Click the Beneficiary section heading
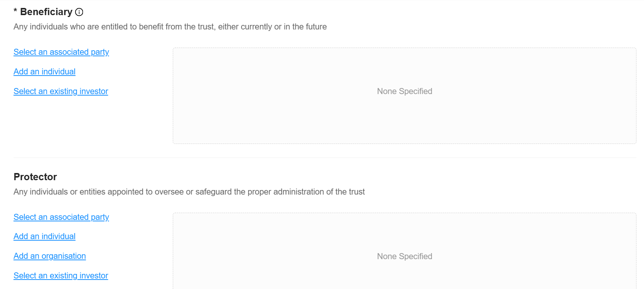The height and width of the screenshot is (289, 644). (46, 12)
